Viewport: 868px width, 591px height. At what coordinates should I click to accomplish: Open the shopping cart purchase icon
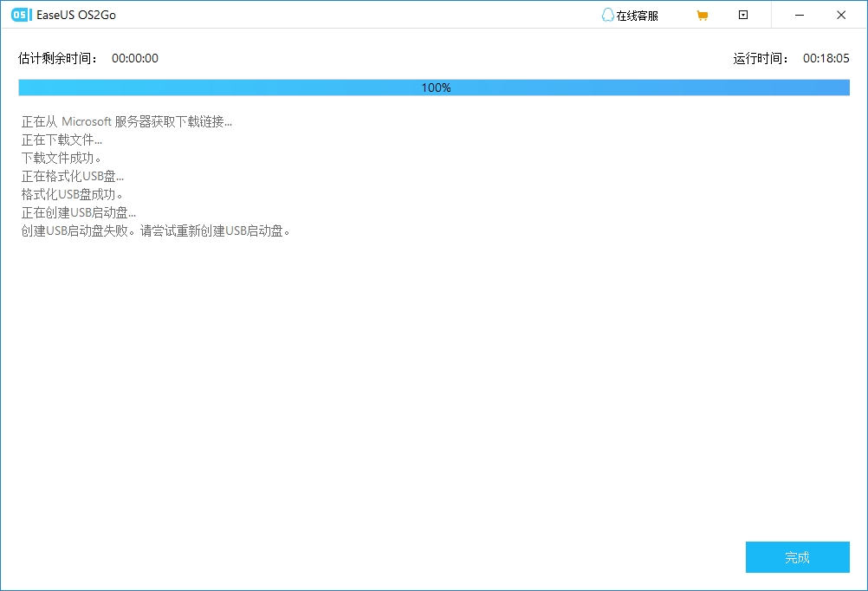tap(702, 15)
